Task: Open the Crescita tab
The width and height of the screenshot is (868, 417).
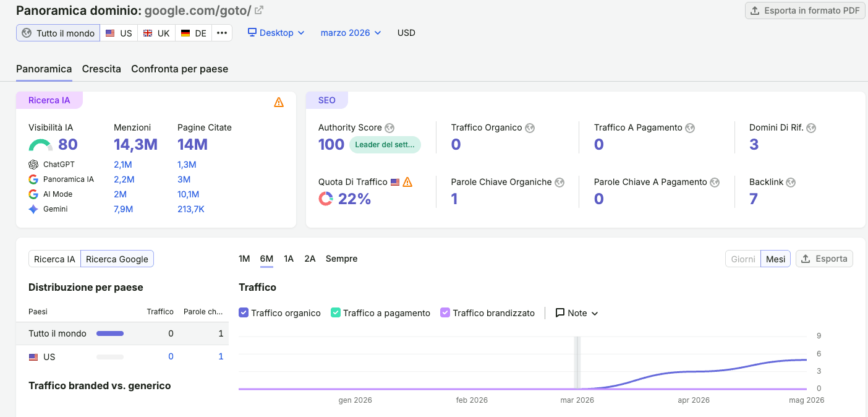Action: coord(101,69)
